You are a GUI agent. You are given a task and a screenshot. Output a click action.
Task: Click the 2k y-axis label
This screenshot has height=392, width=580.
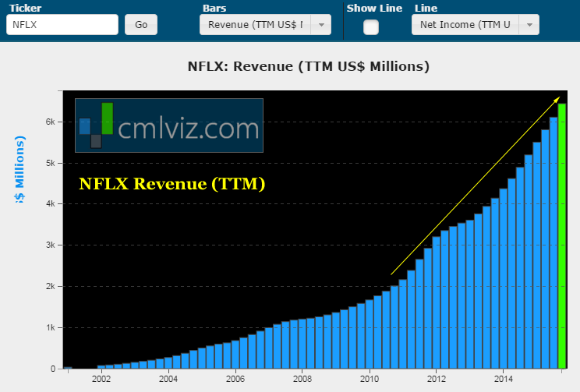[51, 286]
